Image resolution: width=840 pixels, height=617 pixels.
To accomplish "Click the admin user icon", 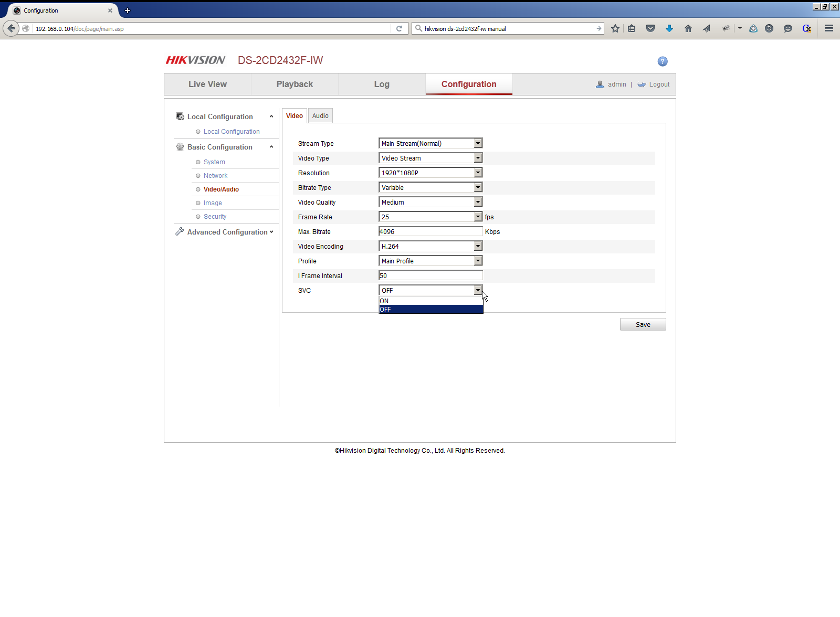I will [600, 84].
